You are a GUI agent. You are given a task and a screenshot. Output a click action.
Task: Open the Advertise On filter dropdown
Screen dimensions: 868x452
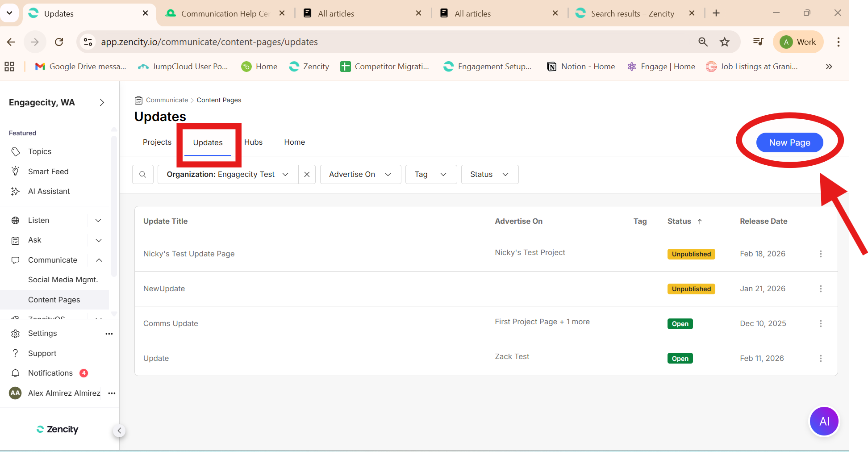[x=360, y=175]
